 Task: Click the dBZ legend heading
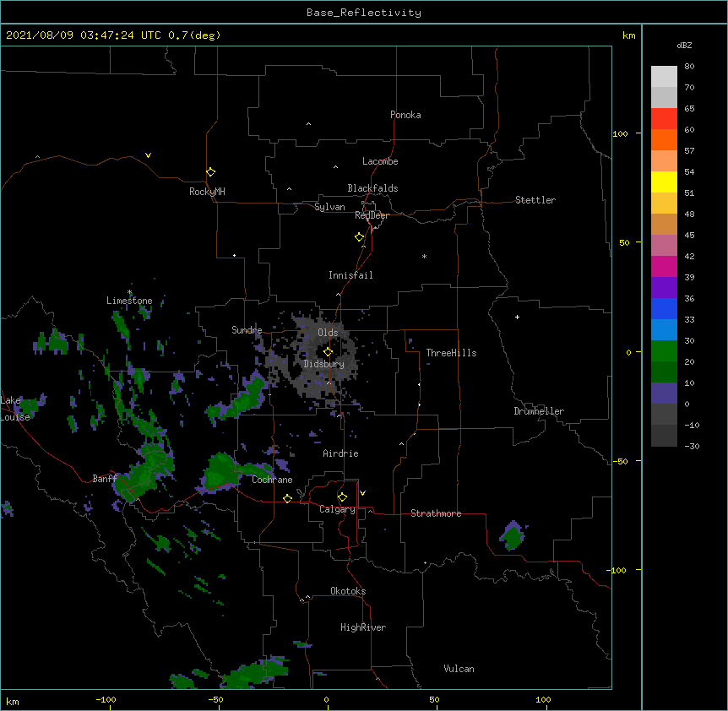pos(684,46)
